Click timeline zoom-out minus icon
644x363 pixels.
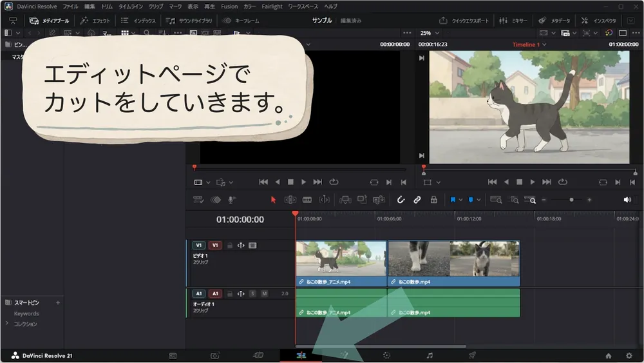point(544,200)
